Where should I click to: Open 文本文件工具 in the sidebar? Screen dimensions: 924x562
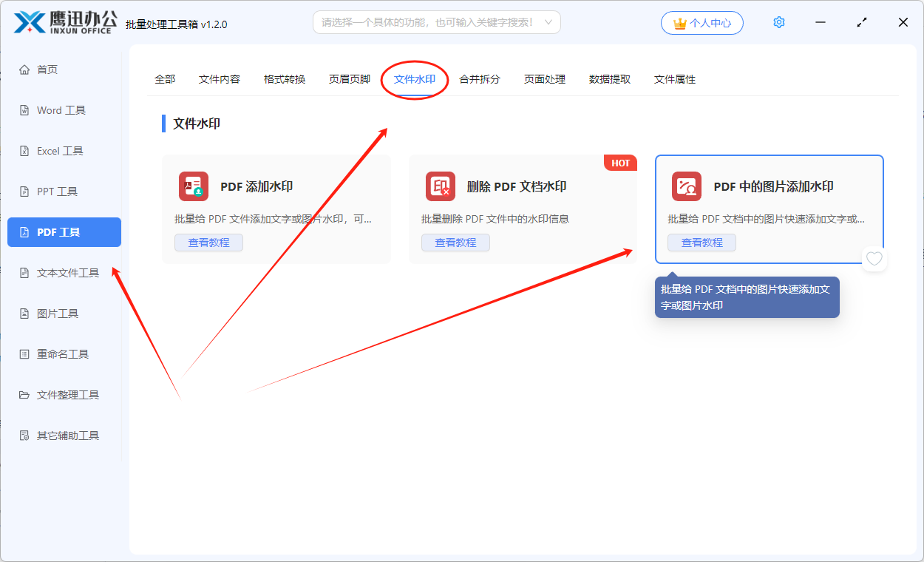pos(64,273)
